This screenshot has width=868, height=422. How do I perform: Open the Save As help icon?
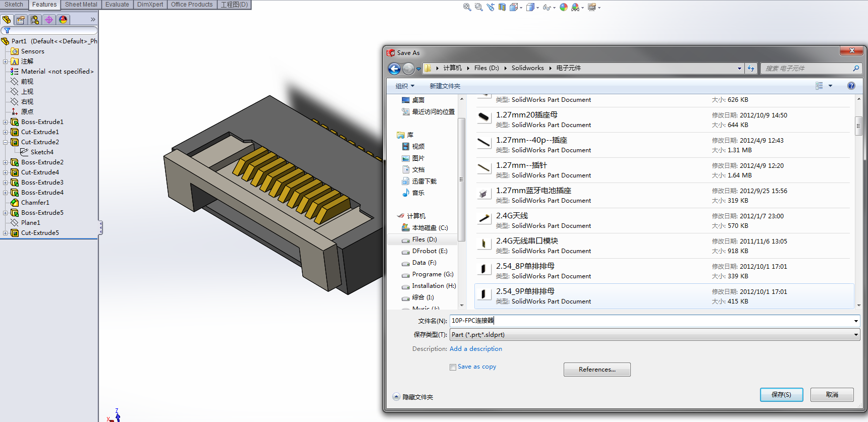coord(851,86)
